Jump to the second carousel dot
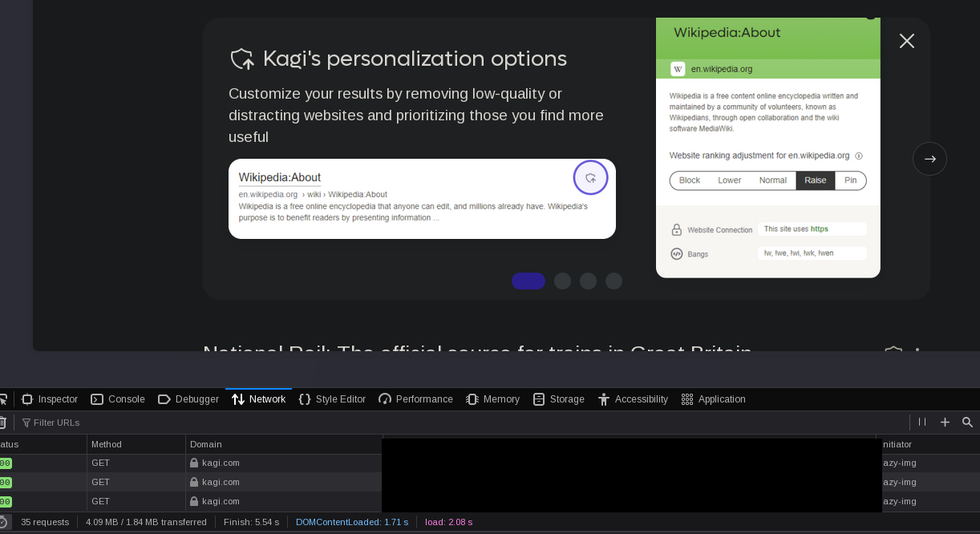 click(x=562, y=281)
